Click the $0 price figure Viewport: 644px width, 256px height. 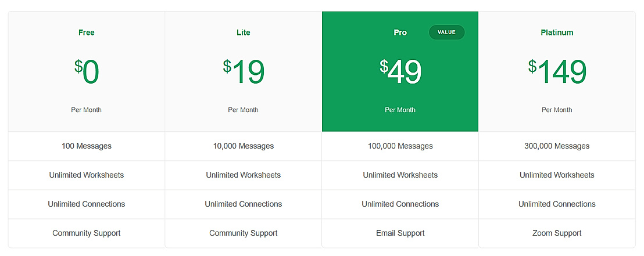click(87, 73)
